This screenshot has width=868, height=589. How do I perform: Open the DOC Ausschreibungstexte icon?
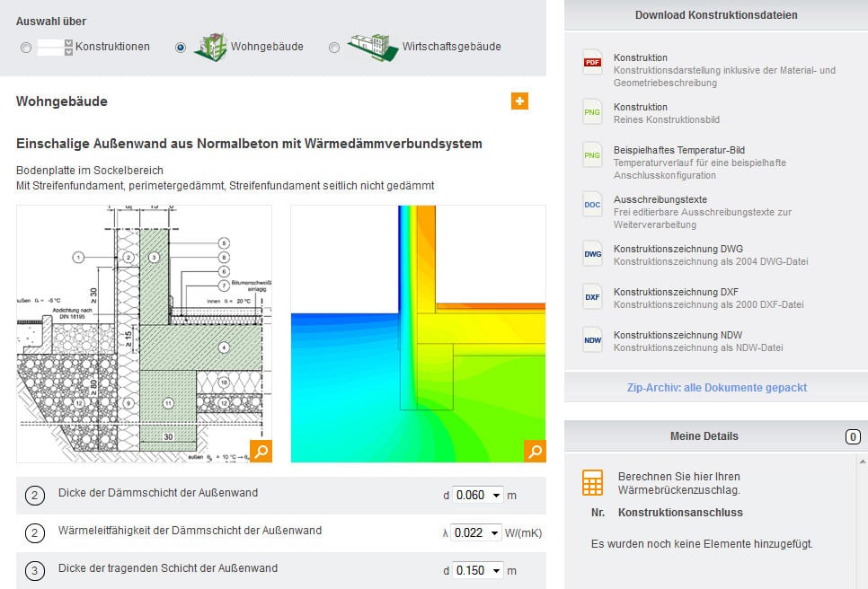[592, 205]
